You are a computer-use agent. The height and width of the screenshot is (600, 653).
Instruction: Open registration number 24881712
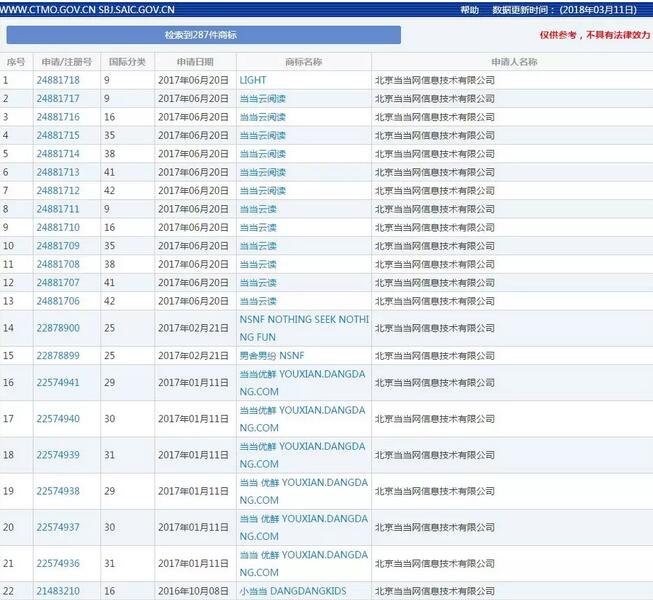click(x=58, y=190)
